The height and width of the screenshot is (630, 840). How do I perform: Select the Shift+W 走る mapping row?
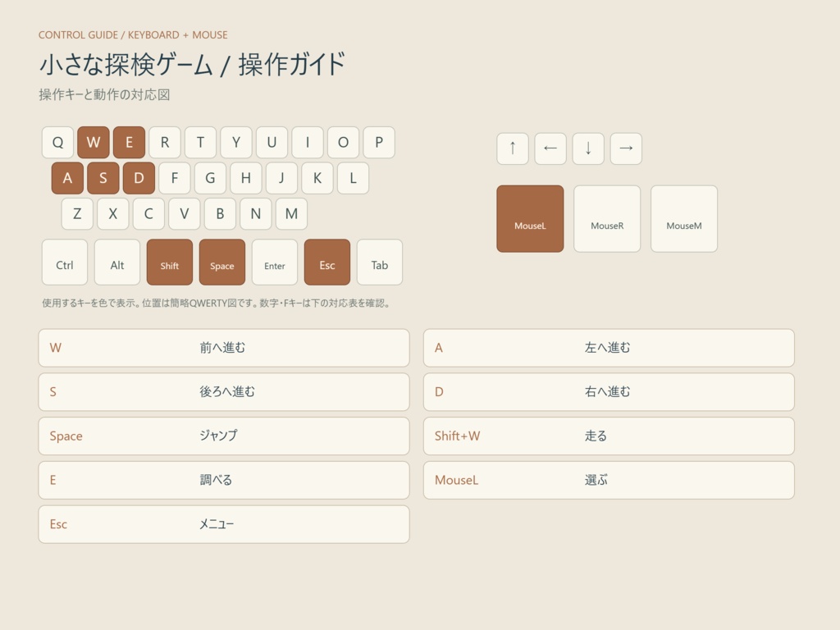(x=609, y=436)
